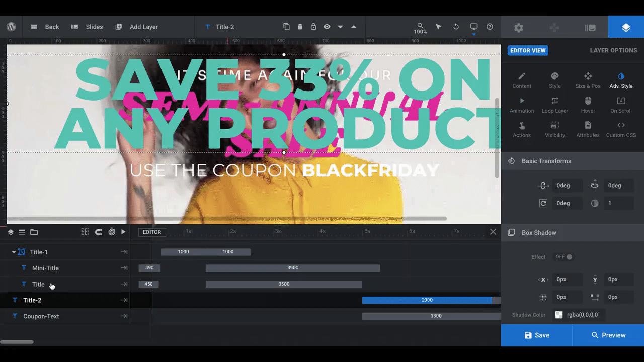Click the WordPress logo icon
The height and width of the screenshot is (362, 644).
(11, 27)
